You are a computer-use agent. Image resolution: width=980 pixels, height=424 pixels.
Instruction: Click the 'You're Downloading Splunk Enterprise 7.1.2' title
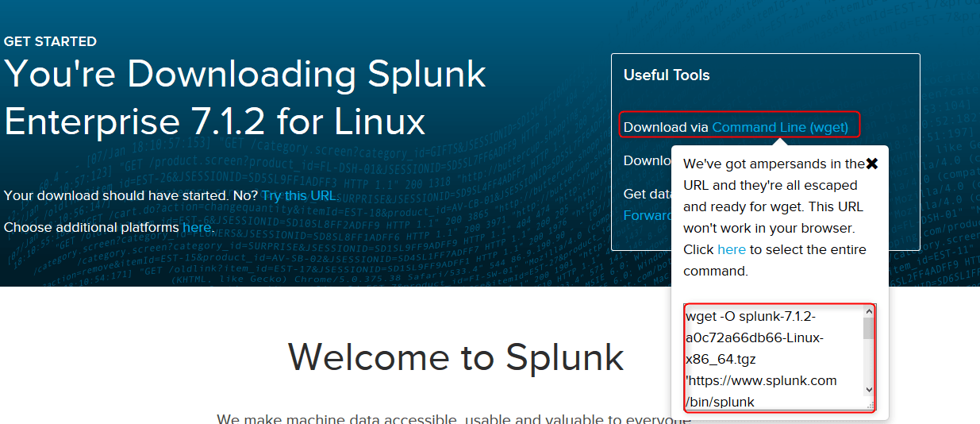(244, 98)
